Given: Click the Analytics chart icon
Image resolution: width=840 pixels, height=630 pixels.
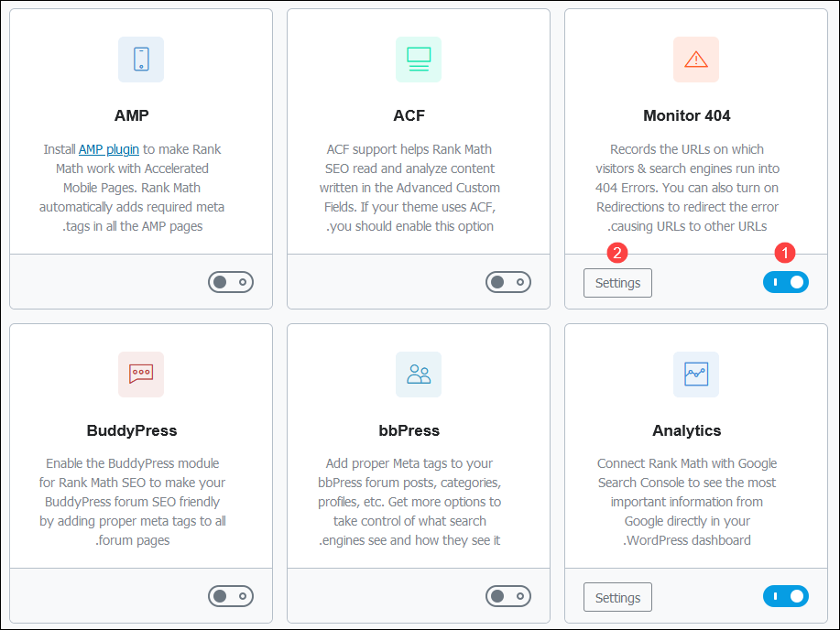Looking at the screenshot, I should pos(696,374).
